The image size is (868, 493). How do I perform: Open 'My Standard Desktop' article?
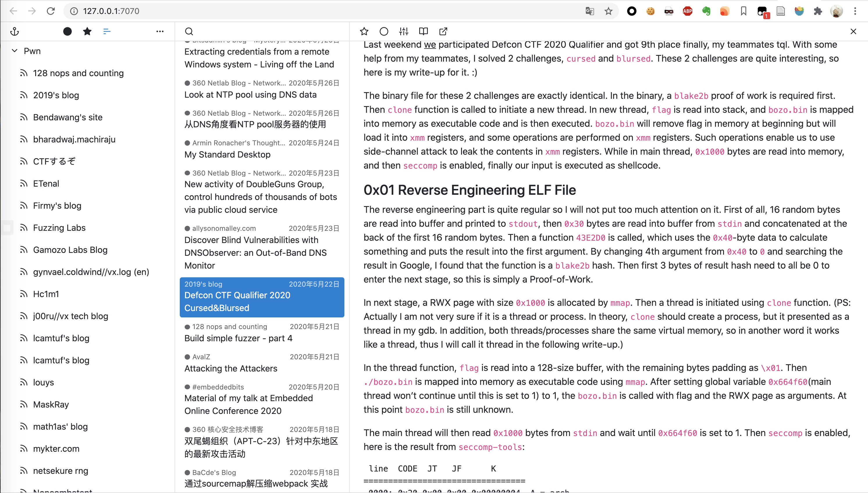[227, 154]
